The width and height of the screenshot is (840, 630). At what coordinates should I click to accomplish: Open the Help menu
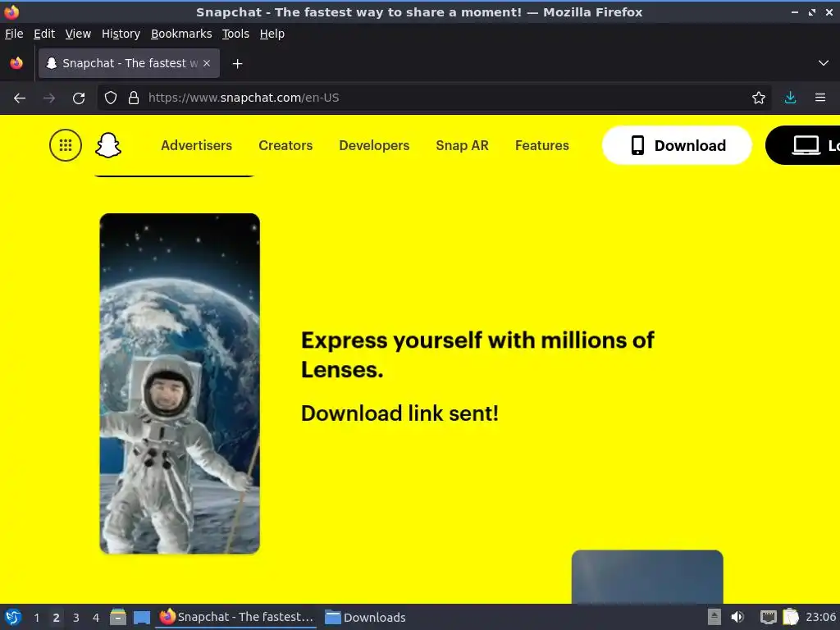coord(272,34)
